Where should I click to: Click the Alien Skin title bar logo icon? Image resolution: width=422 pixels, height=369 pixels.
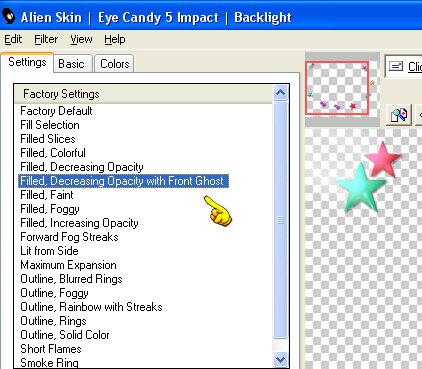pyautogui.click(x=8, y=16)
